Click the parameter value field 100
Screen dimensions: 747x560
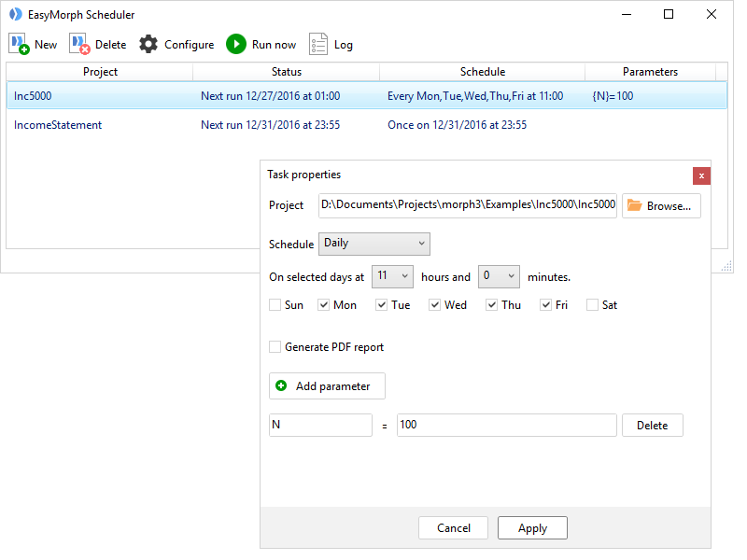[x=506, y=425]
